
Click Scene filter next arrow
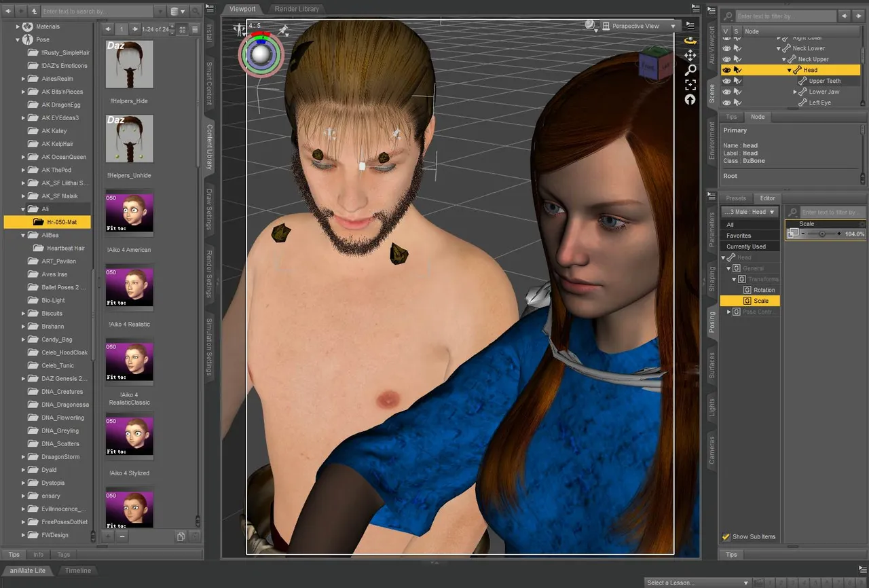point(857,16)
